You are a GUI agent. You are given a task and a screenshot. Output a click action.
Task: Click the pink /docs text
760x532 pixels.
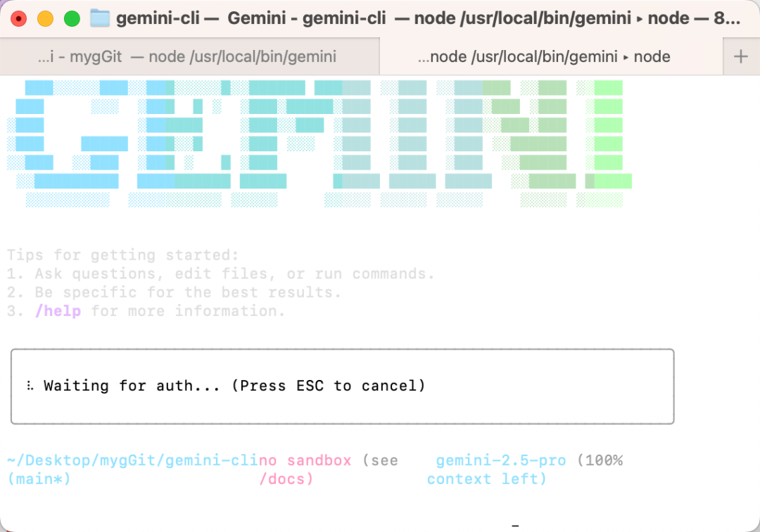coord(286,479)
